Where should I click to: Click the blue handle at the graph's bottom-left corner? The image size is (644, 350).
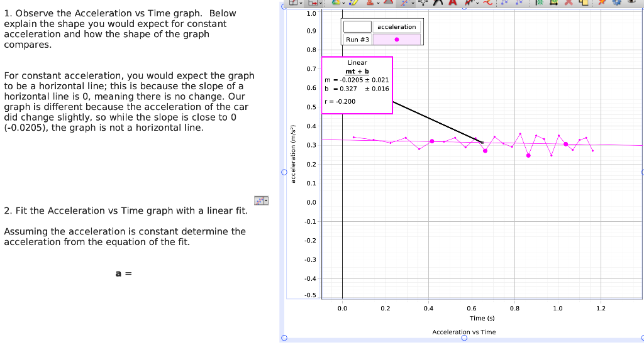284,337
